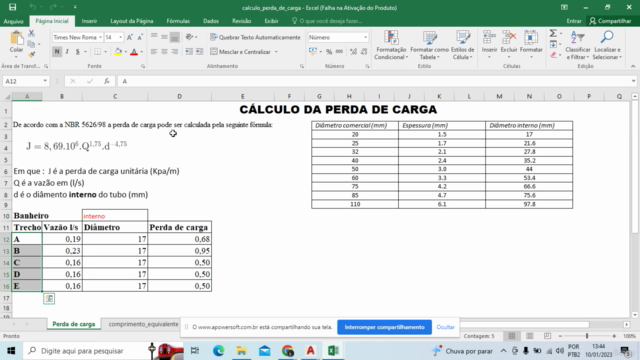Increase font size with large A icon
Viewport: 640px width, 360px height.
coord(130,38)
